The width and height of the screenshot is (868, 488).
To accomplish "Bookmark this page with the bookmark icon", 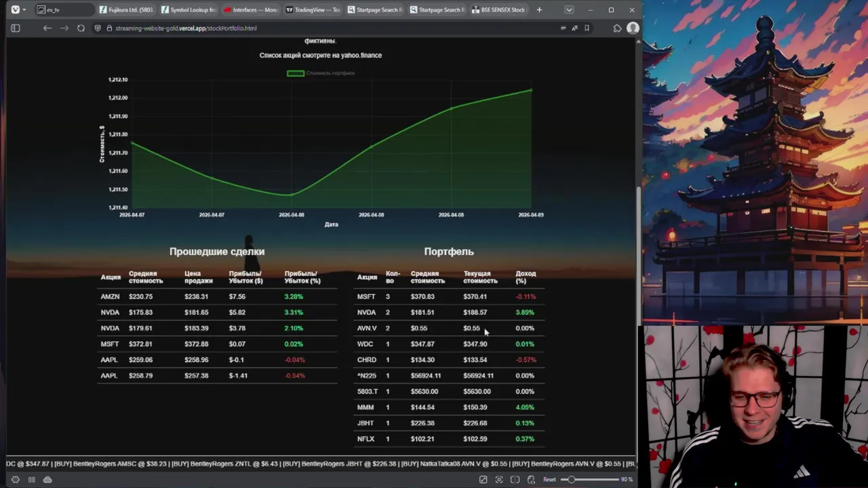I will coord(587,28).
